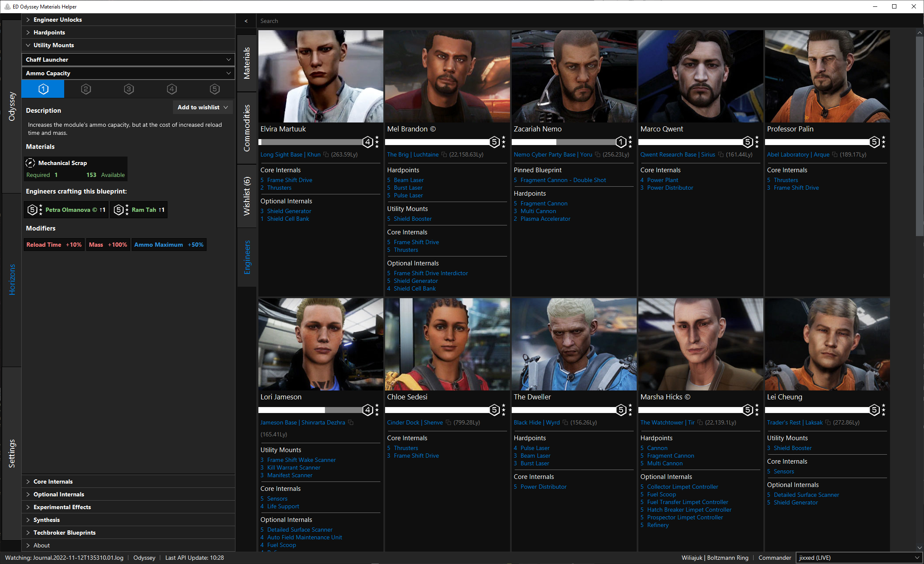The height and width of the screenshot is (564, 924).
Task: Expand Core Internals section in sidebar
Action: 128,481
